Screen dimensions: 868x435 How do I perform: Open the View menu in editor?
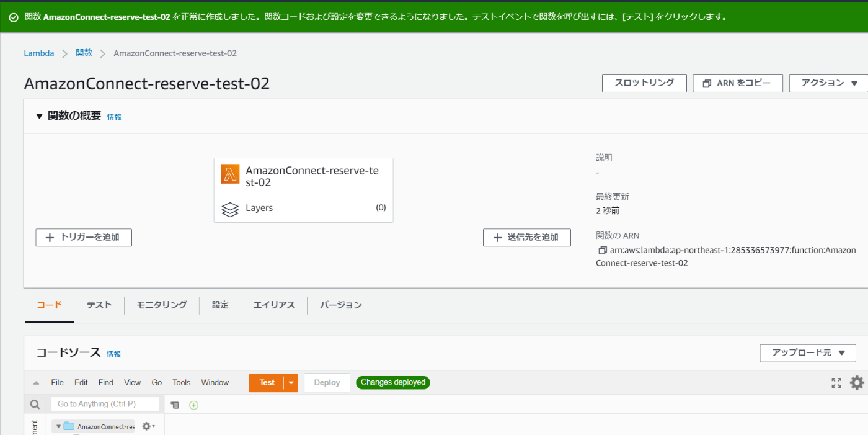(x=132, y=383)
